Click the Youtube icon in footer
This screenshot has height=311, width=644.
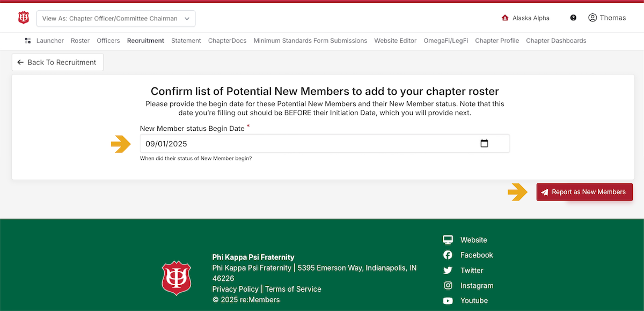click(x=448, y=301)
